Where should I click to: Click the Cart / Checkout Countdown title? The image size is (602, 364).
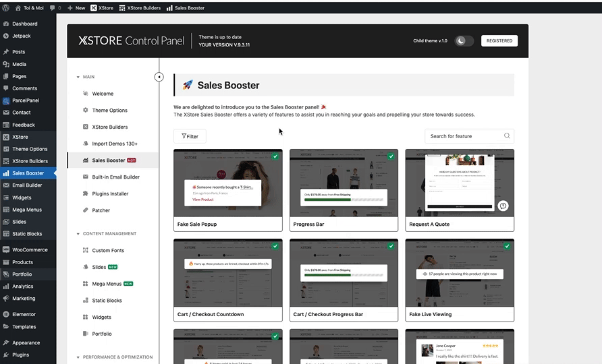pos(211,314)
